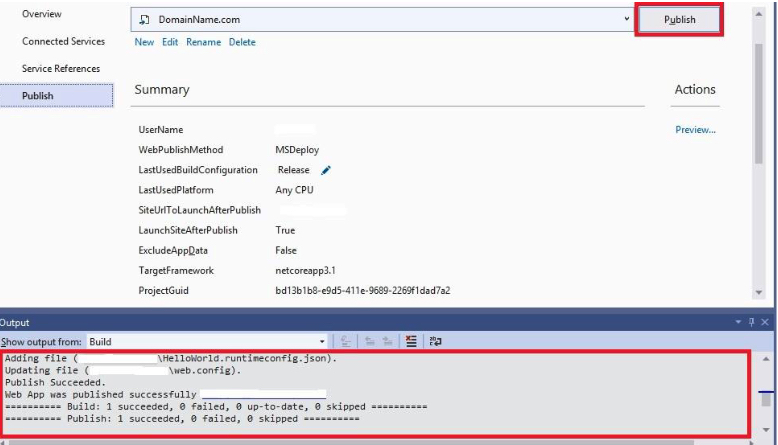
Task: Select the Overview tab
Action: 42,14
